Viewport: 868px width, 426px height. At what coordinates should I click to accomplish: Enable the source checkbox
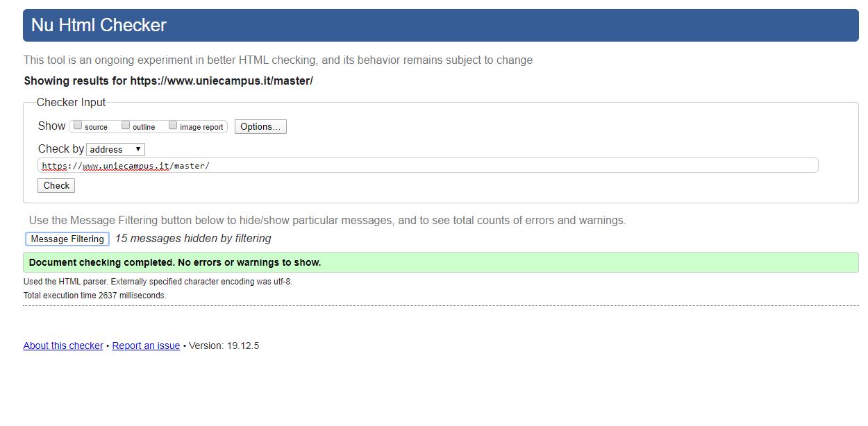click(x=78, y=126)
